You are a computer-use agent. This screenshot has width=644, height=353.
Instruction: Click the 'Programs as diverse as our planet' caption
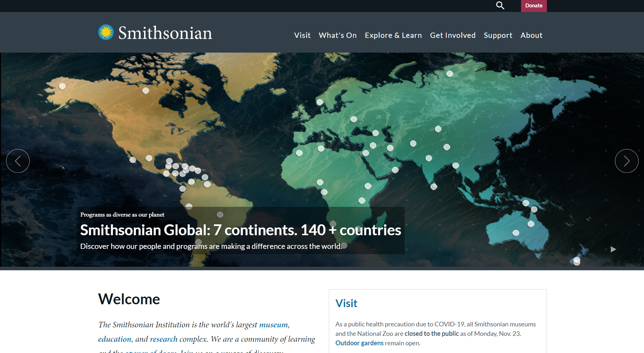pos(122,215)
